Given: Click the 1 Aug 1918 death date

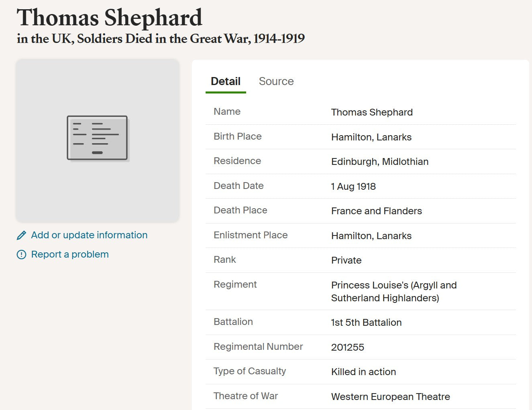Looking at the screenshot, I should coord(353,187).
